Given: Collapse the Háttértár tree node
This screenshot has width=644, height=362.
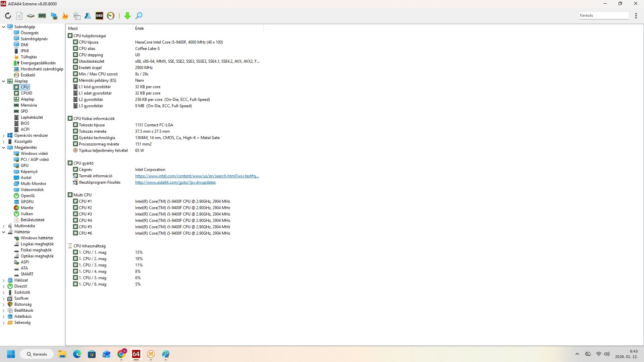Looking at the screenshot, I should coord(4,232).
